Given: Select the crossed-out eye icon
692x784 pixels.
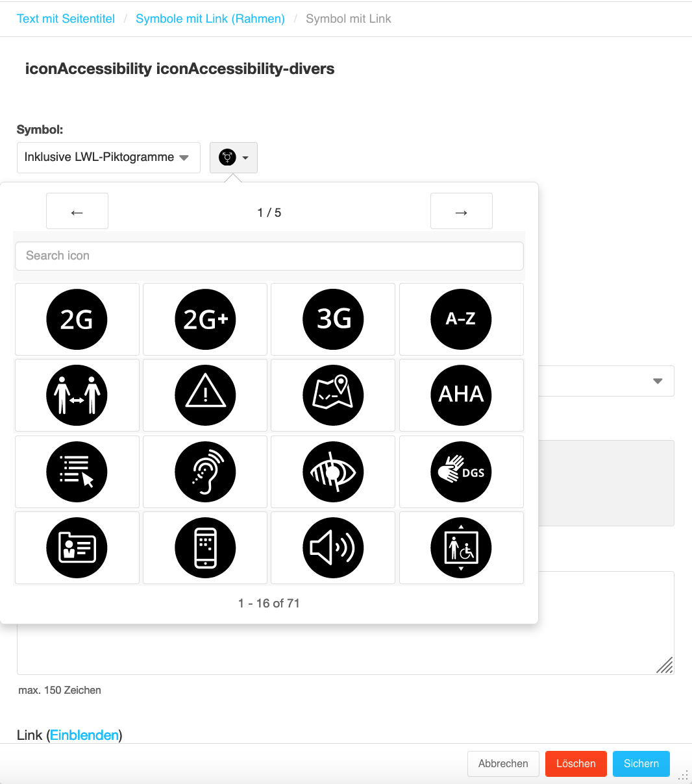Looking at the screenshot, I should click(x=333, y=472).
